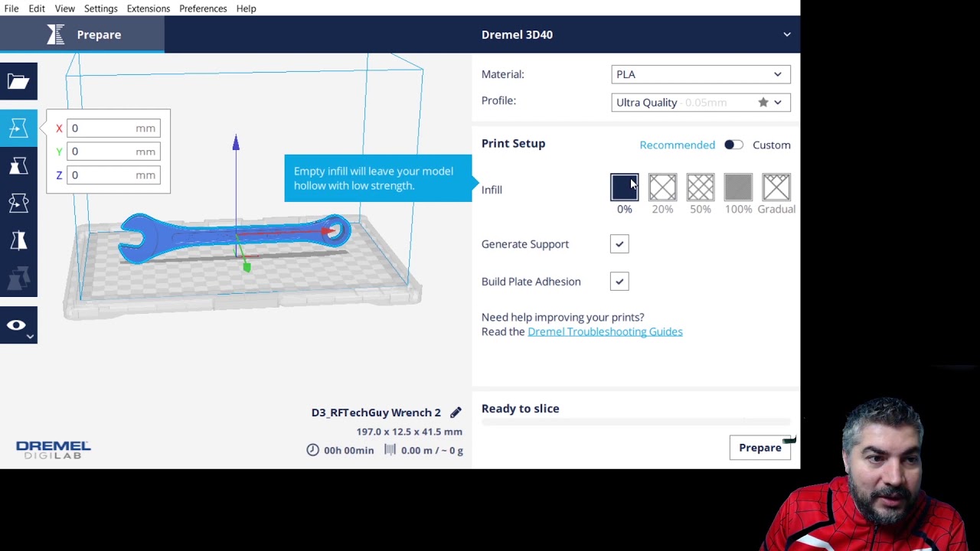This screenshot has height=551, width=980.
Task: Open the Settings menu
Action: pyautogui.click(x=100, y=8)
